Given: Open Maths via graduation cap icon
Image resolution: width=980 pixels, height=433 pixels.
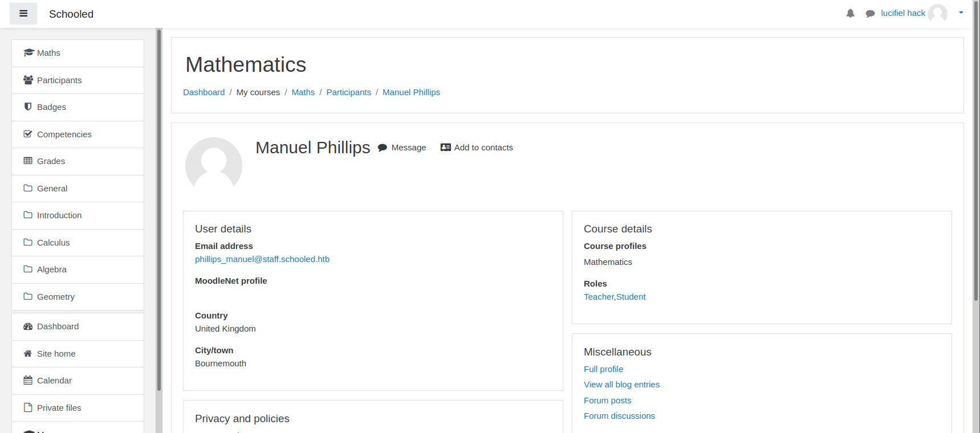Looking at the screenshot, I should (29, 52).
